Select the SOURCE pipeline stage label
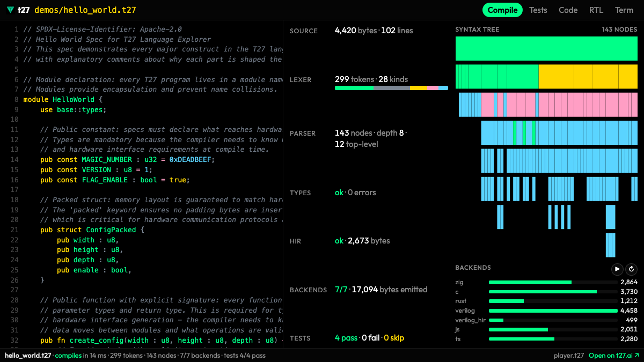The width and height of the screenshot is (644, 362). tap(304, 31)
